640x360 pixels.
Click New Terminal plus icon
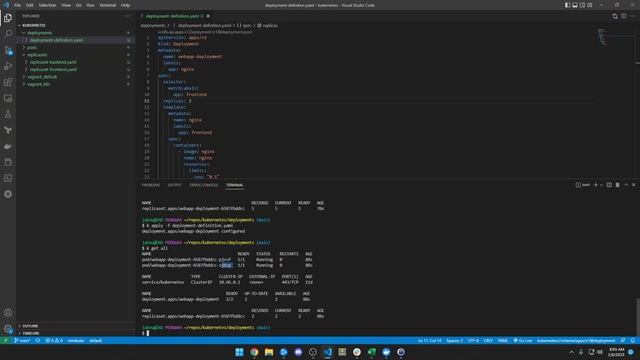tap(596, 185)
